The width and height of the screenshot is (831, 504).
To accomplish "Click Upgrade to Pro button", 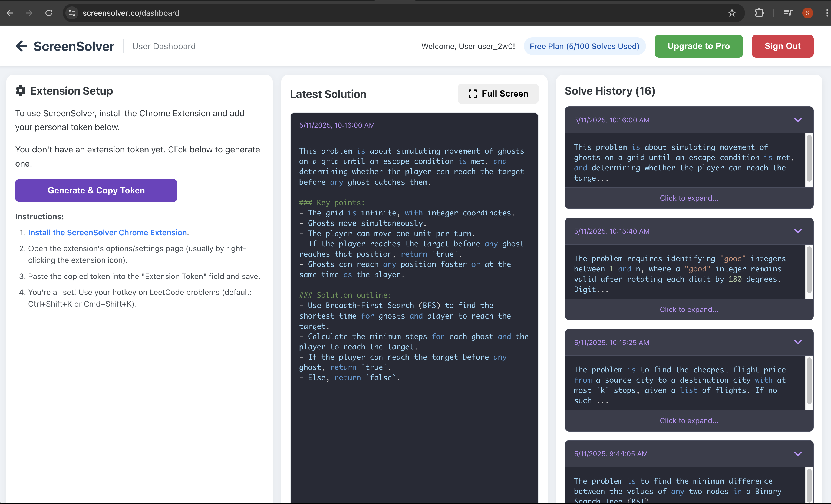I will coord(698,46).
